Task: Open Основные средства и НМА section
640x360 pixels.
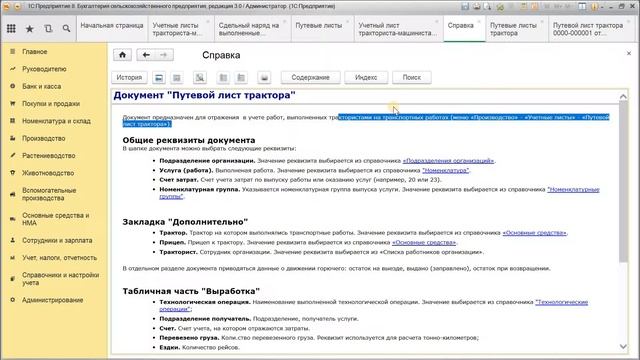Action: (x=55, y=219)
